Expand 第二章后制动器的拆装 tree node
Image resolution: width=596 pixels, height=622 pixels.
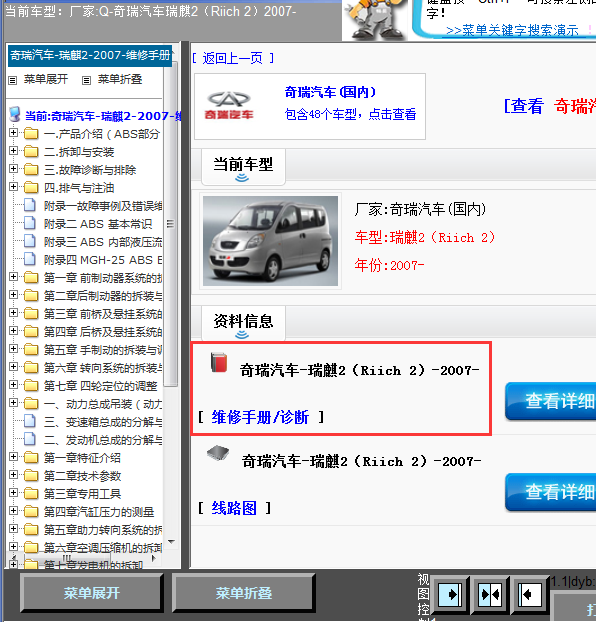click(x=13, y=294)
